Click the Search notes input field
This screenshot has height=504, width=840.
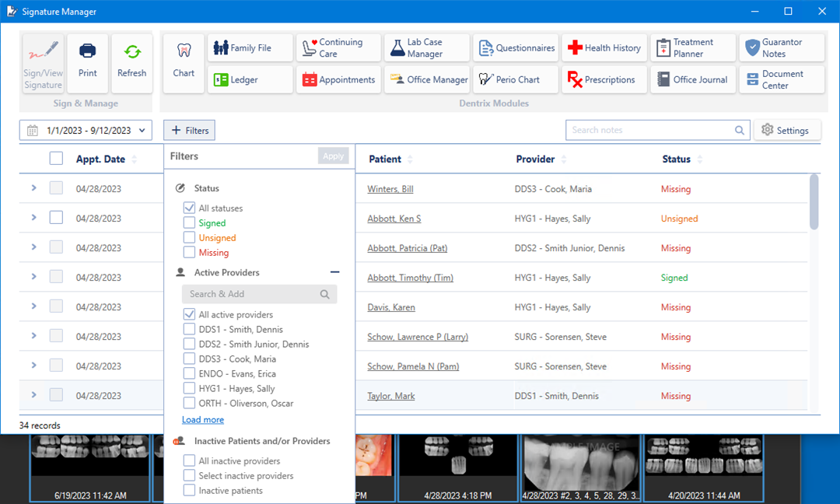[652, 131]
